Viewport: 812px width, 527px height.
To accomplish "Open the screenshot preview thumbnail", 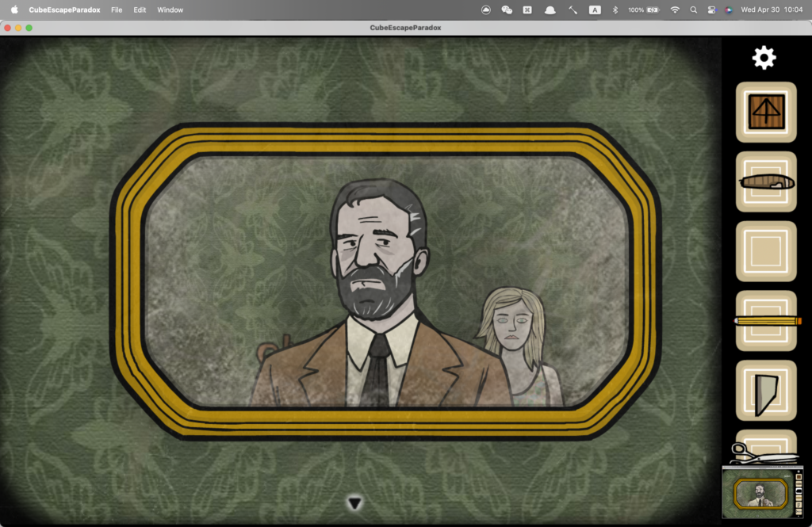I will pyautogui.click(x=762, y=493).
